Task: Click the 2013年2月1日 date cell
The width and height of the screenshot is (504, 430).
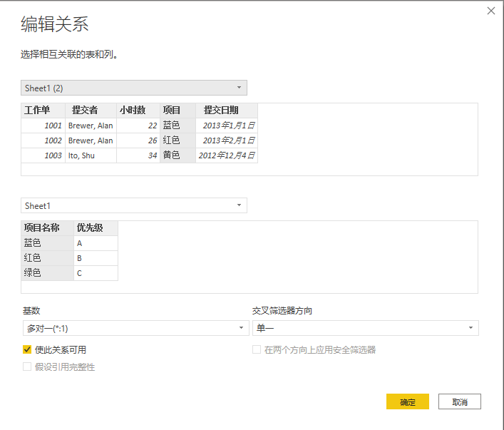Action: pos(228,140)
